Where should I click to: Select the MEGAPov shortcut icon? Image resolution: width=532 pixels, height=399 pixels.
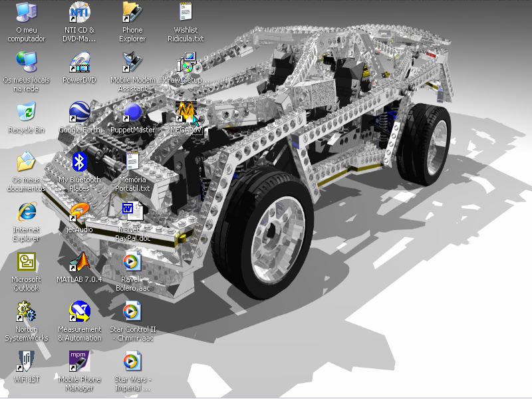click(186, 112)
